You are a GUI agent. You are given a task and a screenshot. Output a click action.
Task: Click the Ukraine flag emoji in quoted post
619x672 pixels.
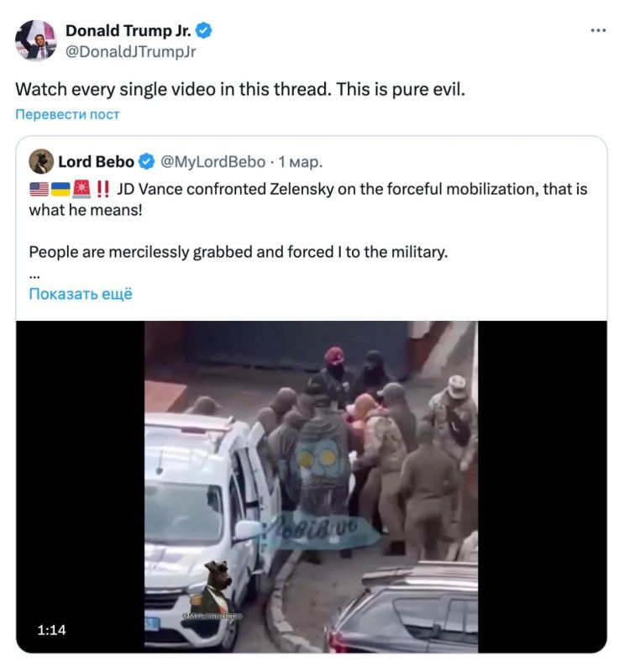tap(60, 189)
